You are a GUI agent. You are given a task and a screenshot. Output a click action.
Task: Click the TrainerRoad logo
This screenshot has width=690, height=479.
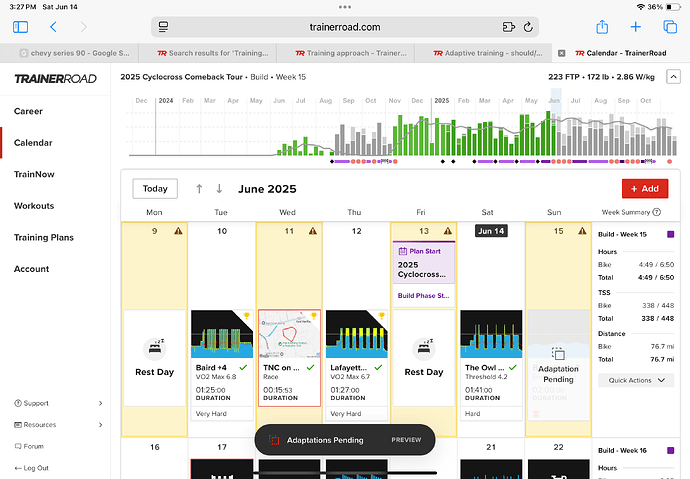(55, 79)
